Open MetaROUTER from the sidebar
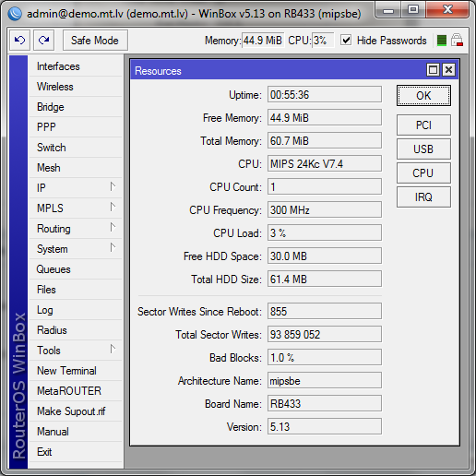The height and width of the screenshot is (476, 476). [76, 391]
